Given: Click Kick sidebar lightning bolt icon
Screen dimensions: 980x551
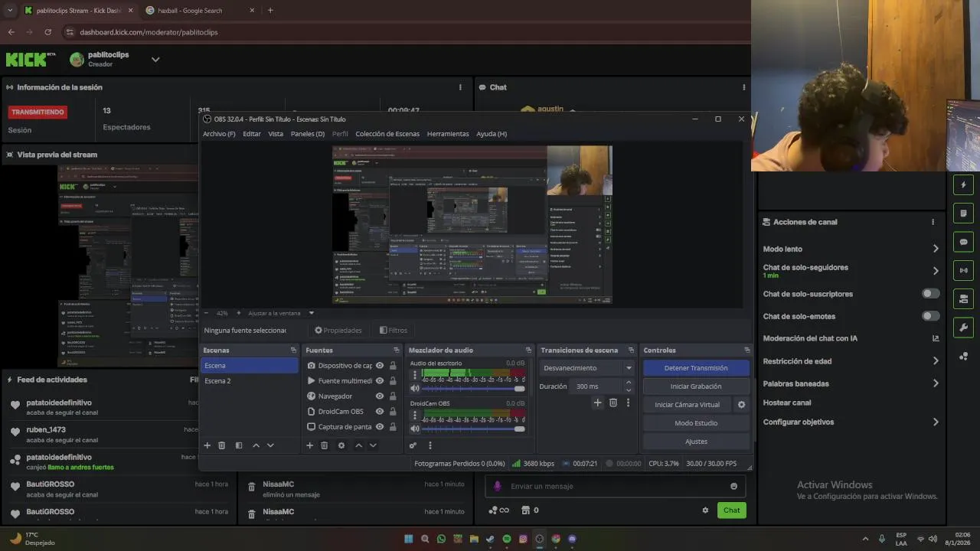Looking at the screenshot, I should pos(964,184).
